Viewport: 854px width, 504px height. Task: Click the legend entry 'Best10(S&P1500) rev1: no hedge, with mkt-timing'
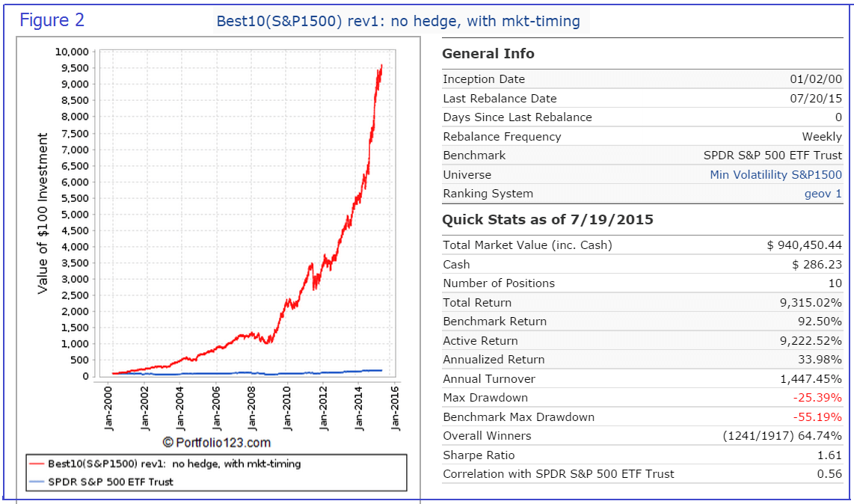tap(174, 464)
